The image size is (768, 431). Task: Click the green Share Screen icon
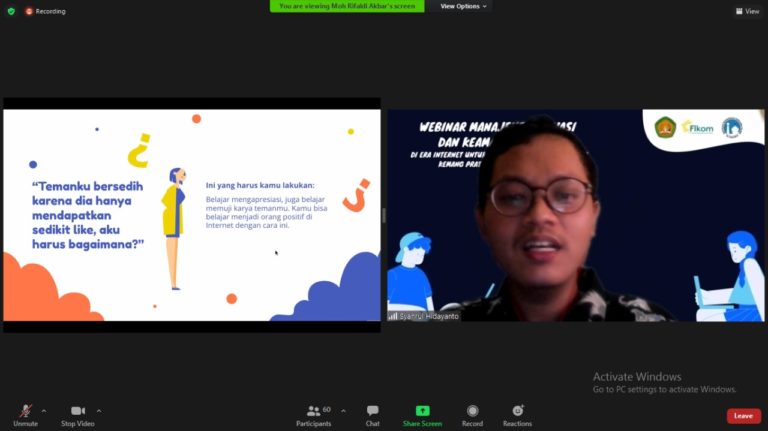pyautogui.click(x=422, y=411)
